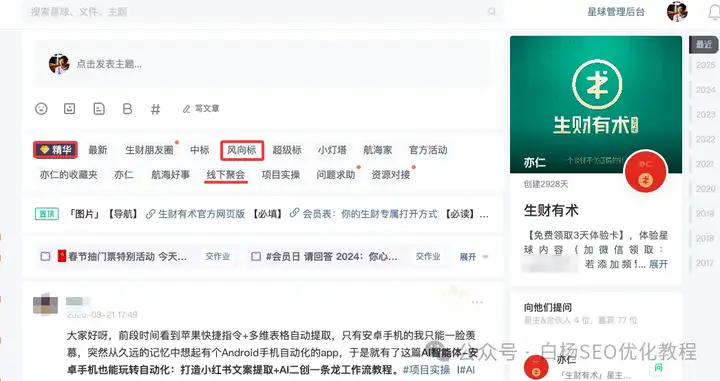This screenshot has width=720, height=381.
Task: Click the 点击发表主题 input field
Action: coord(263,64)
